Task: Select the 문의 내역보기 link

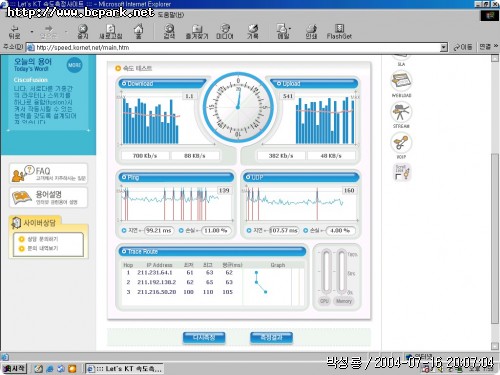Action: point(43,248)
